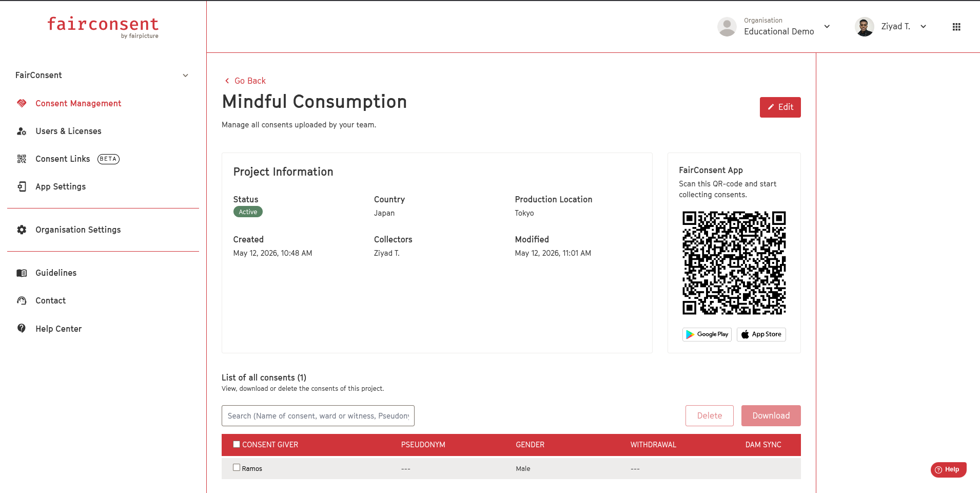Click the Modified date May 12, 2026, 11:01 AM
The width and height of the screenshot is (980, 493).
[x=553, y=253]
